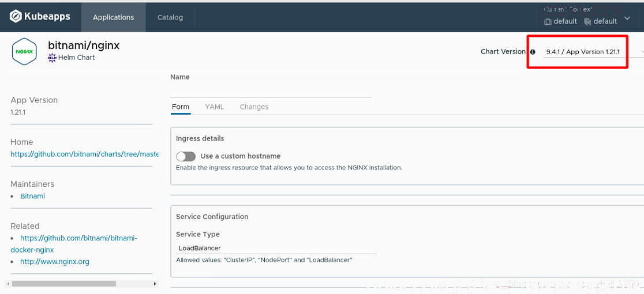
Task: Click the namespace context icon
Action: pos(587,22)
